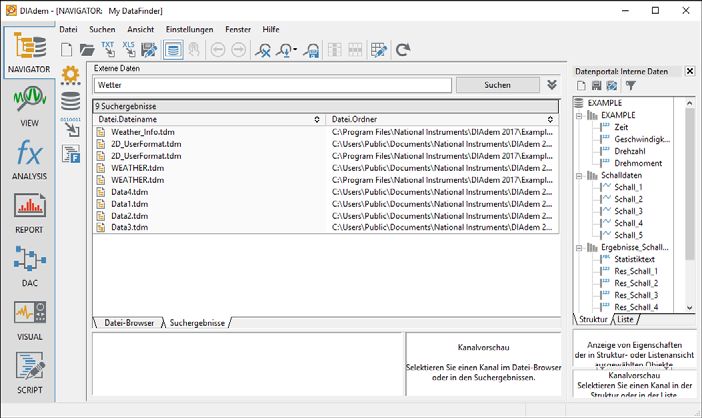Collapse the Schalldaten group node

click(x=579, y=175)
